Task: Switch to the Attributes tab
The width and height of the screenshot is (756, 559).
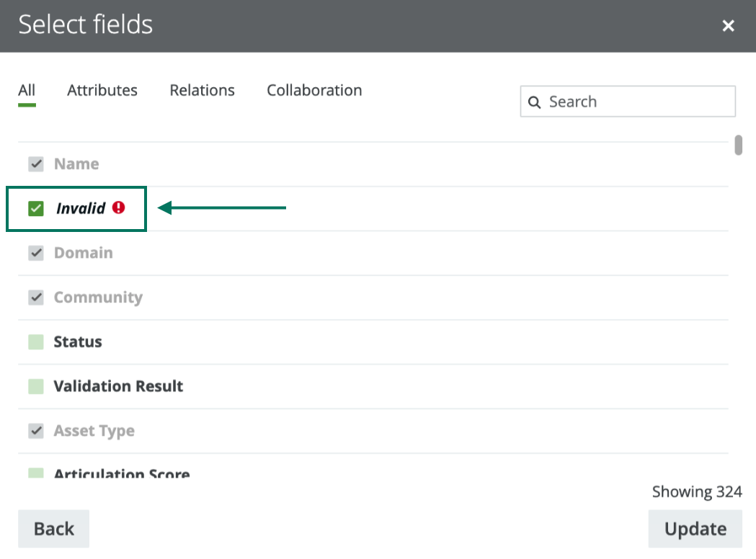Action: coord(102,90)
